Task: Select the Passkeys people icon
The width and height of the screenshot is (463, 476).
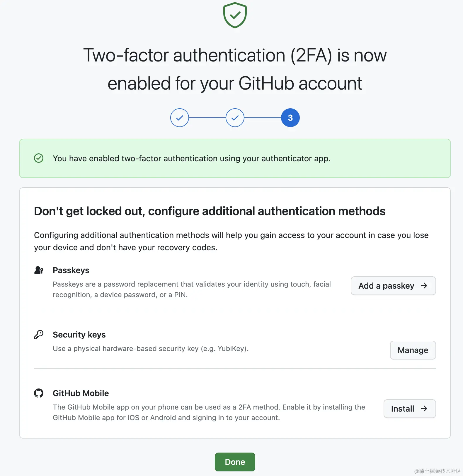Action: click(x=38, y=270)
